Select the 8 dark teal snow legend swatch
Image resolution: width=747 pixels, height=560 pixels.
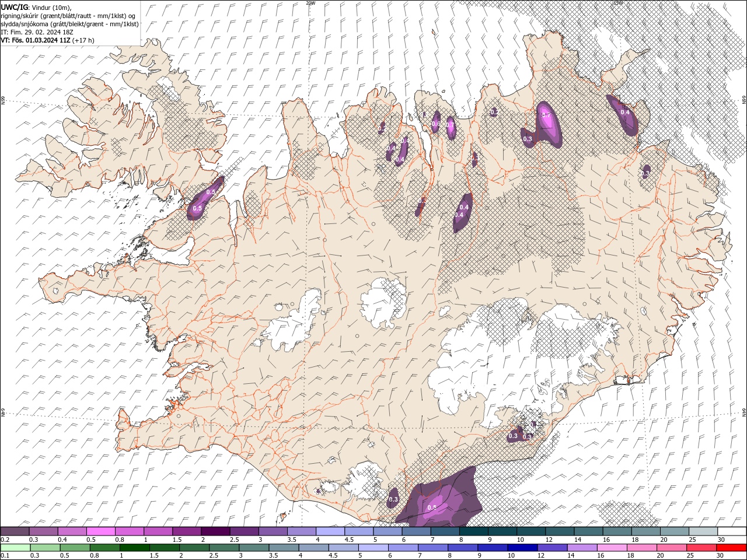[473, 531]
